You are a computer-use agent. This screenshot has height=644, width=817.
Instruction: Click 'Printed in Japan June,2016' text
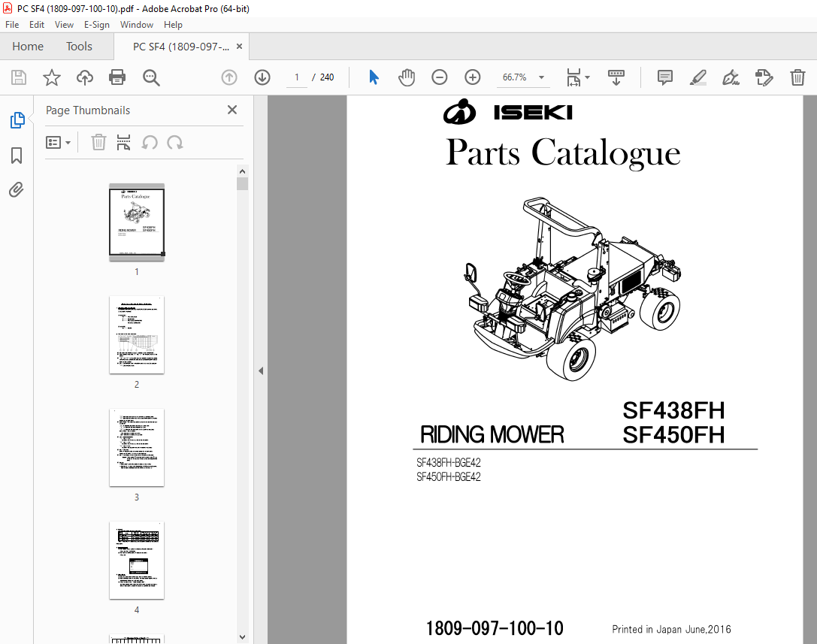[x=671, y=630]
